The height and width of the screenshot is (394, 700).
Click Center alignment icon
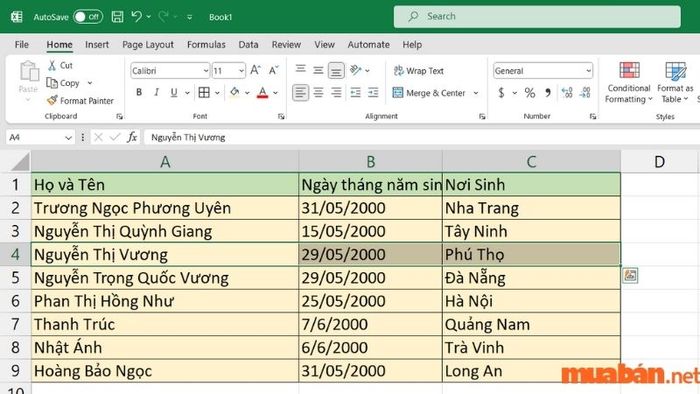pyautogui.click(x=318, y=93)
